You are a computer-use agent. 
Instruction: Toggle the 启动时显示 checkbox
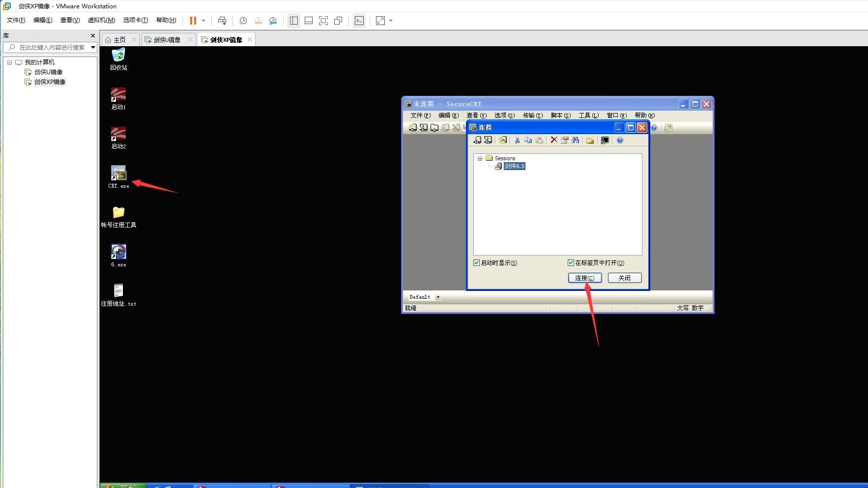pyautogui.click(x=476, y=263)
